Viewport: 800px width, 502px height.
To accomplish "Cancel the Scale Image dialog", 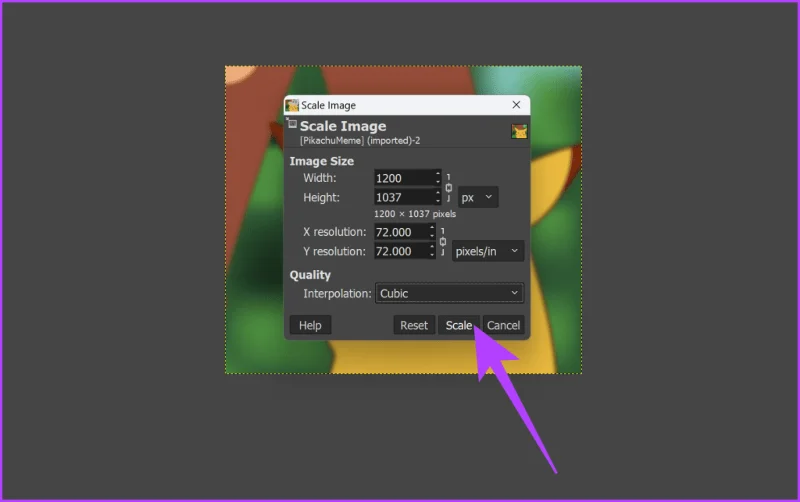I will (x=503, y=325).
